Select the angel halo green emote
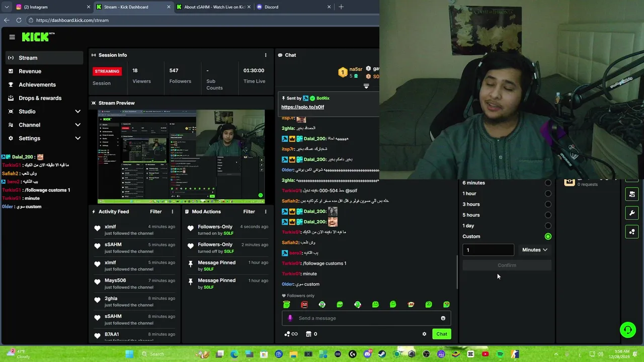This screenshot has height=362, width=644. pyautogui.click(x=287, y=305)
